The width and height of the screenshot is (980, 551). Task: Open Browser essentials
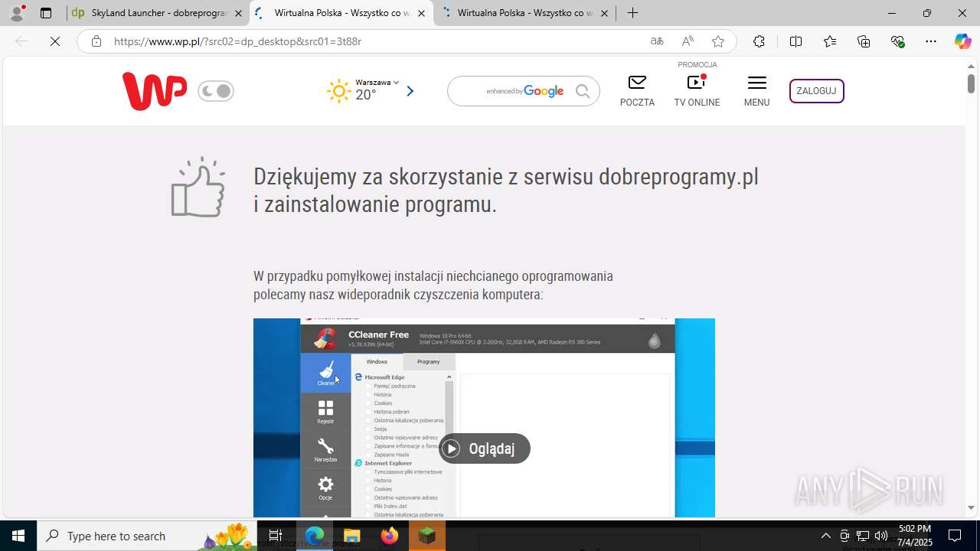[898, 41]
